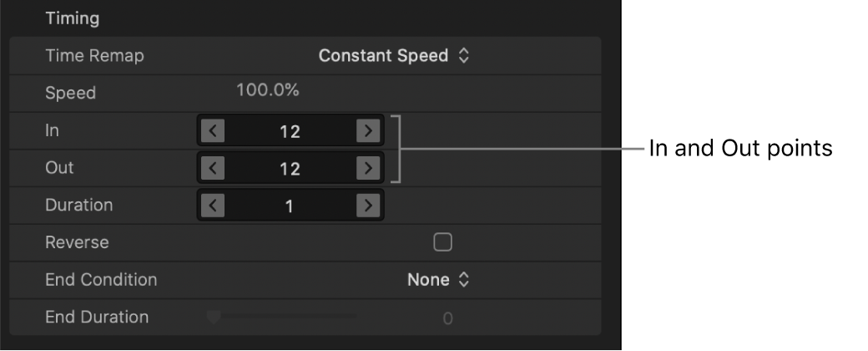The width and height of the screenshot is (868, 351).
Task: Click the In point decrement arrow
Action: click(x=214, y=130)
